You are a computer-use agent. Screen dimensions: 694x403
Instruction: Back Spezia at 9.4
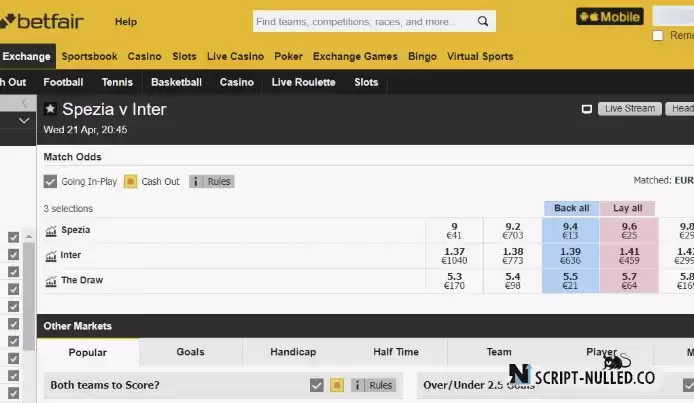(x=571, y=230)
